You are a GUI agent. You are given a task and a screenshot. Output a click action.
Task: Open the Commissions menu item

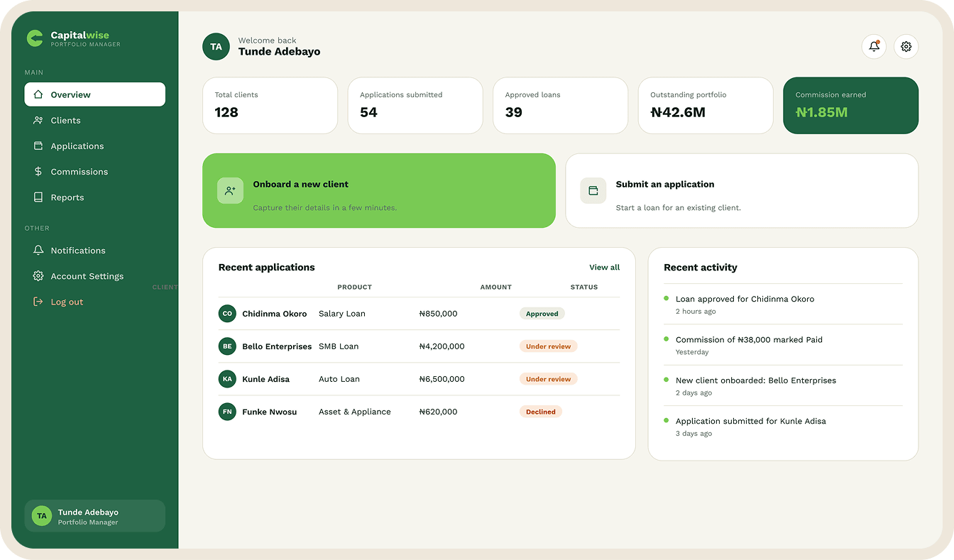coord(95,171)
